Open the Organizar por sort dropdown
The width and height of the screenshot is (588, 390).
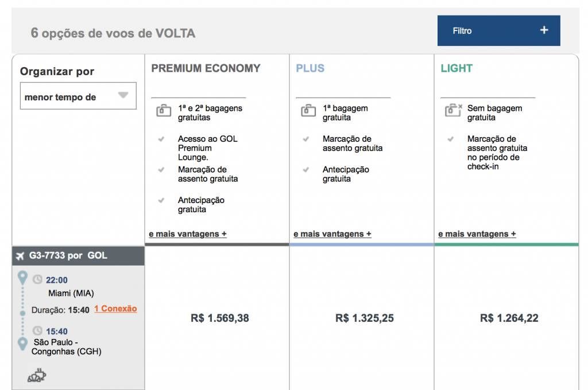78,96
